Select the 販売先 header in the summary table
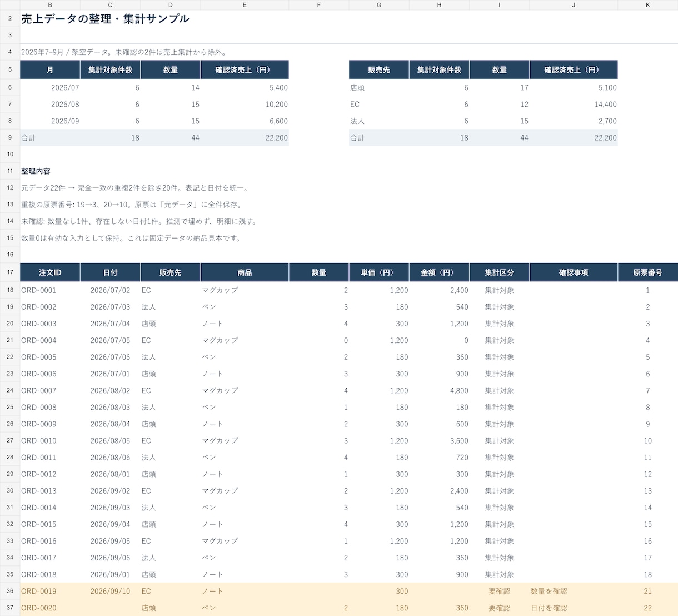 coord(379,70)
